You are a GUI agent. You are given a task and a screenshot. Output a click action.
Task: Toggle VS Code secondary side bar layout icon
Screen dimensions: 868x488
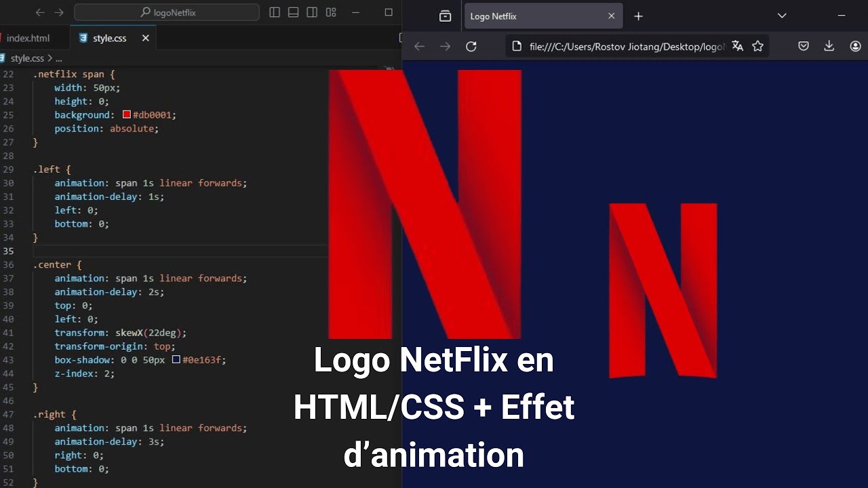(312, 12)
